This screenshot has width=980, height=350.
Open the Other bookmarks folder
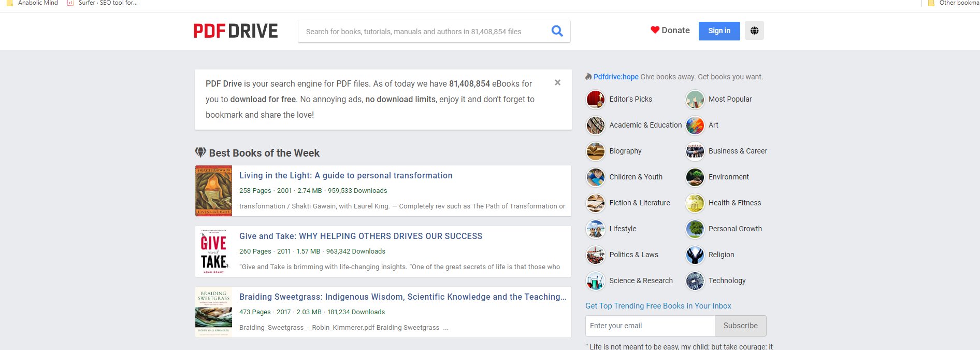coord(953,3)
